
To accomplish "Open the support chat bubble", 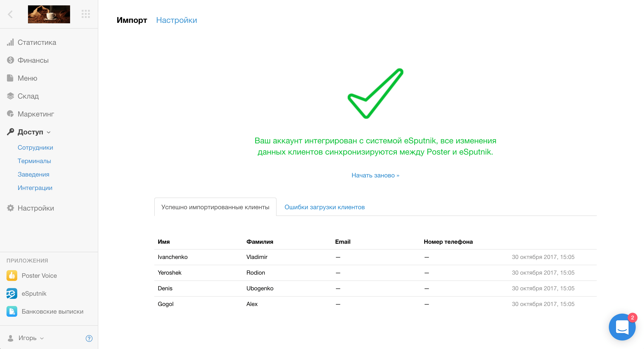I will pos(622,327).
